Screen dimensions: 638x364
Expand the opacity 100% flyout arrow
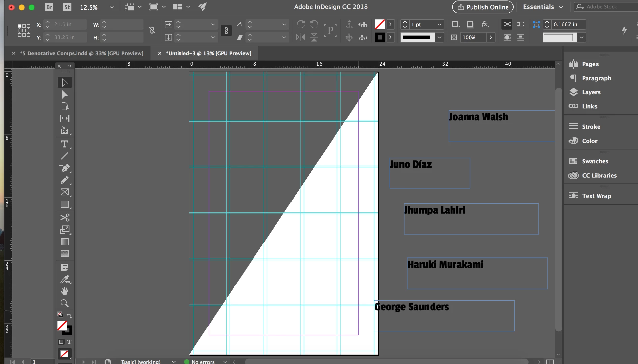(x=491, y=37)
